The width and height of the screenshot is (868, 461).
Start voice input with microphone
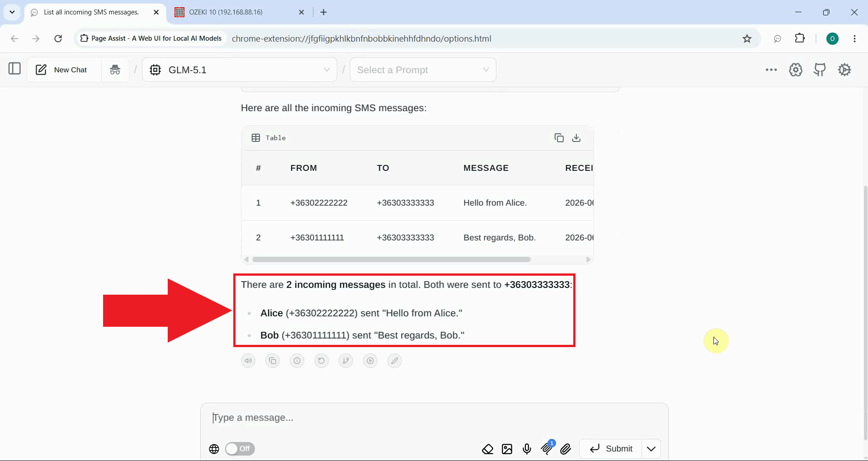click(527, 449)
